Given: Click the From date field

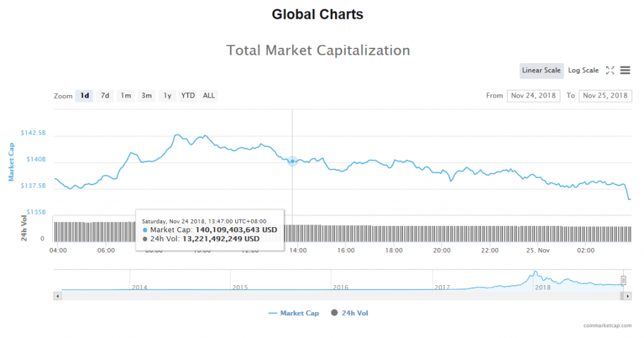Looking at the screenshot, I should point(533,96).
